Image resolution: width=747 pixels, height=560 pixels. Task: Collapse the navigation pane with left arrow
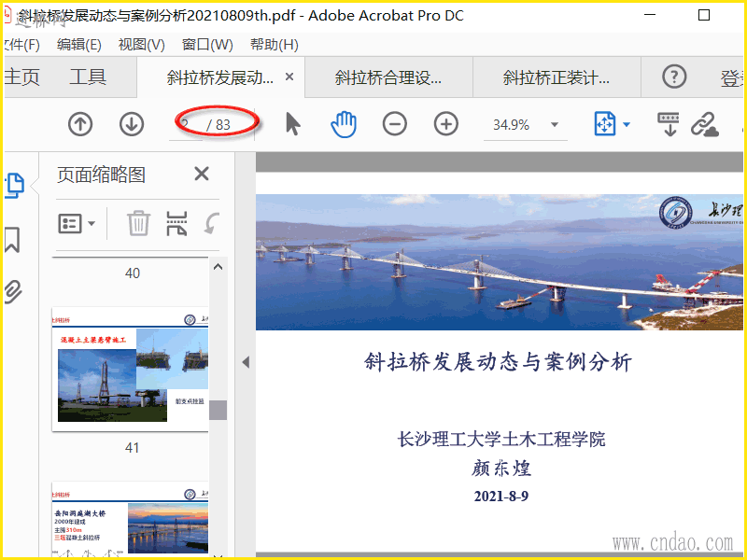[246, 362]
